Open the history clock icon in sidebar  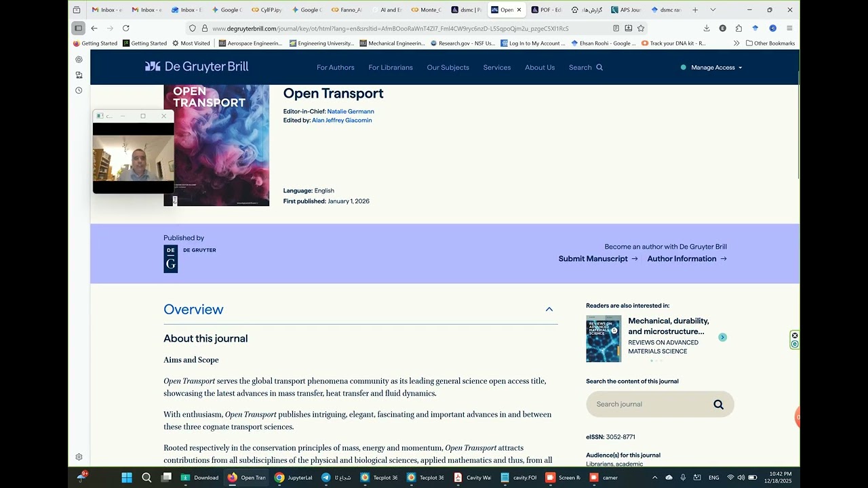(x=79, y=90)
